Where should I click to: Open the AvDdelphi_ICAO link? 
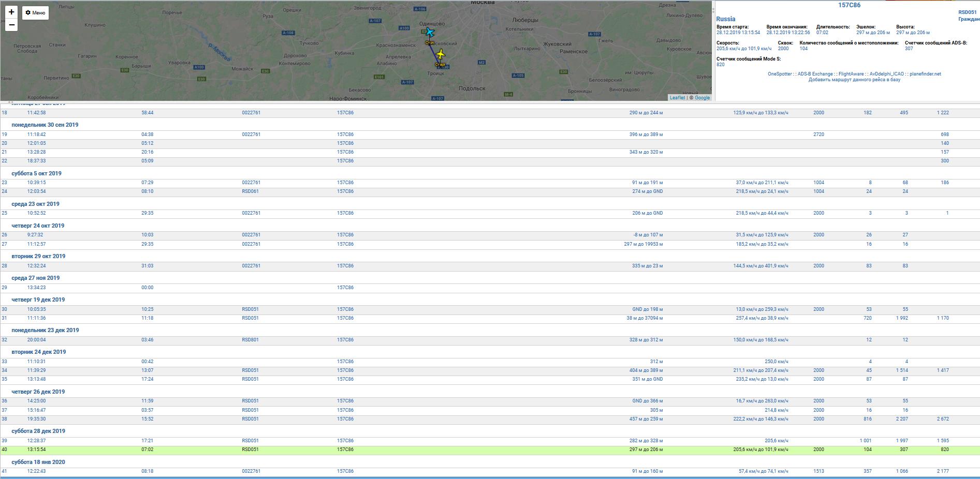887,74
